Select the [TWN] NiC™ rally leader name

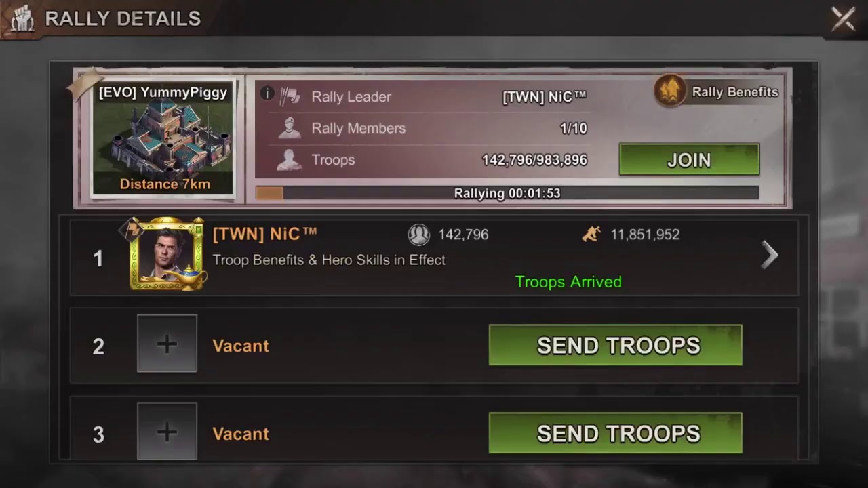(544, 97)
